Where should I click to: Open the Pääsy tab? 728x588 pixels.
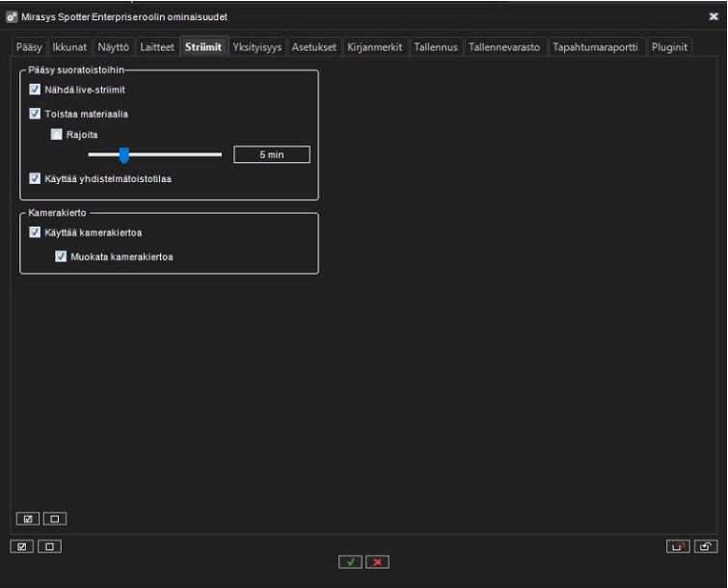tap(29, 47)
